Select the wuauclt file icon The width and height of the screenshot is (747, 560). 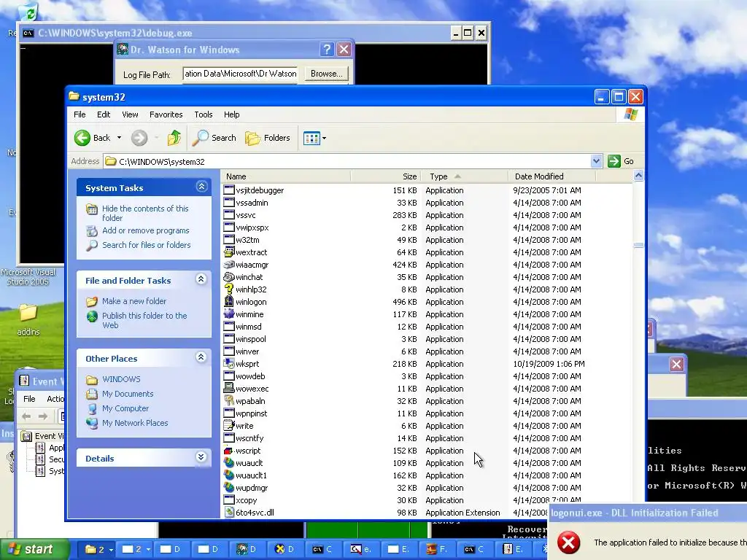tap(229, 462)
